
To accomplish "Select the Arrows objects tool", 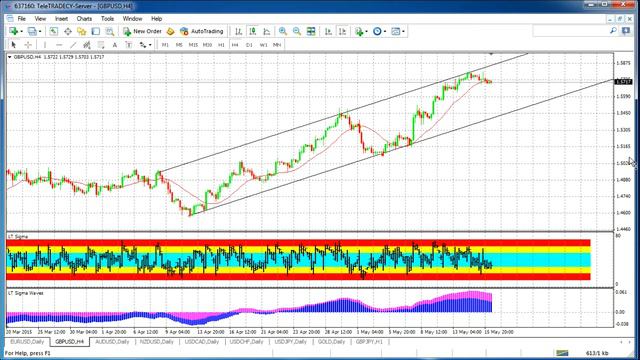I will 143,45.
